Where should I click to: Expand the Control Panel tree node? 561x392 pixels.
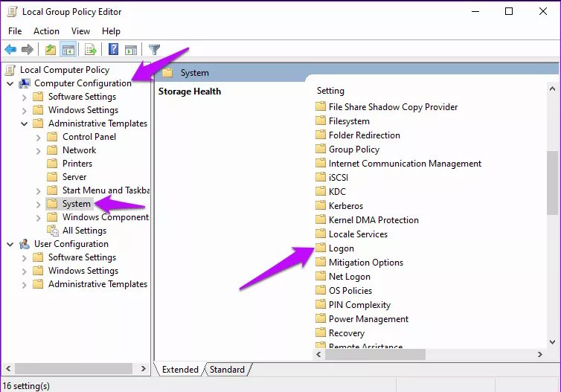38,138
